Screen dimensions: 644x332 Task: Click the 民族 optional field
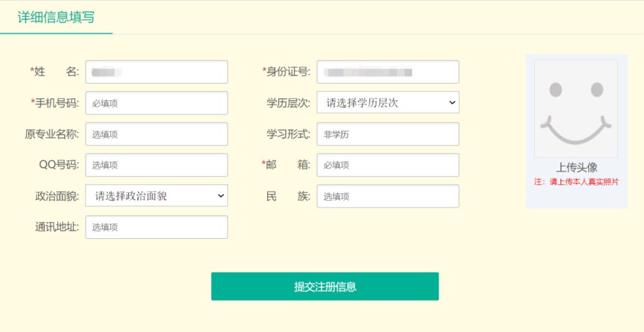388,196
